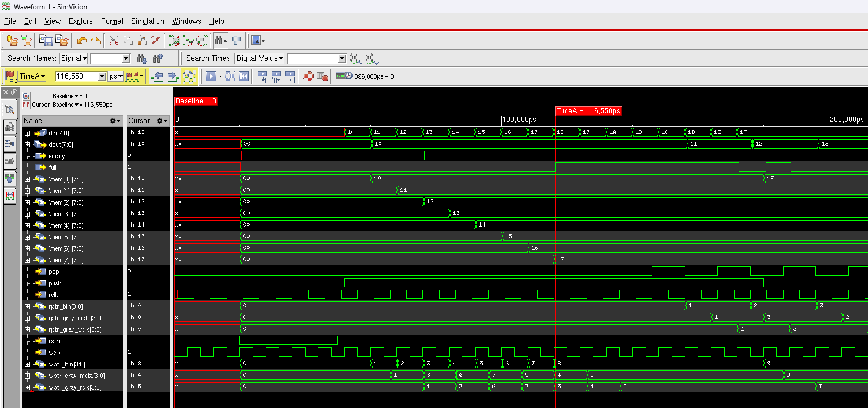
Task: Click the rewind reset simulation button
Action: (244, 76)
